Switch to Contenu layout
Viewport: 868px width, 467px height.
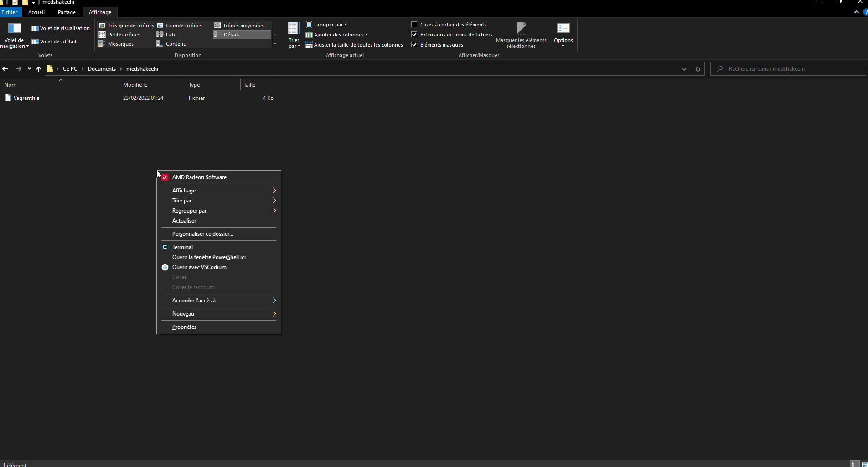(171, 44)
